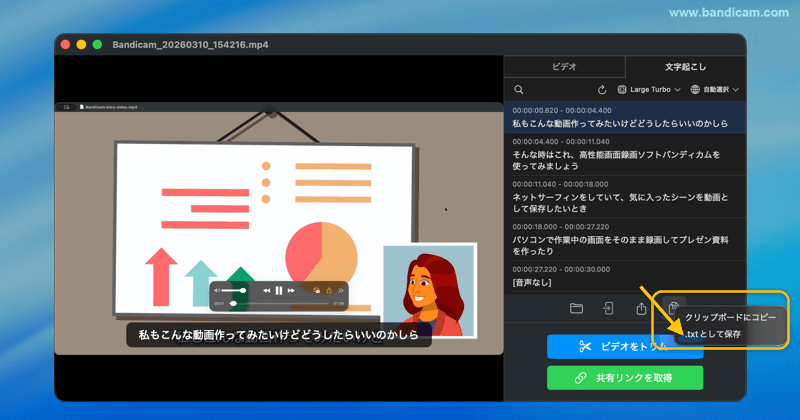Select transcript line starting ネットサーフィンをしていて
This screenshot has width=800, height=420.
pyautogui.click(x=625, y=197)
